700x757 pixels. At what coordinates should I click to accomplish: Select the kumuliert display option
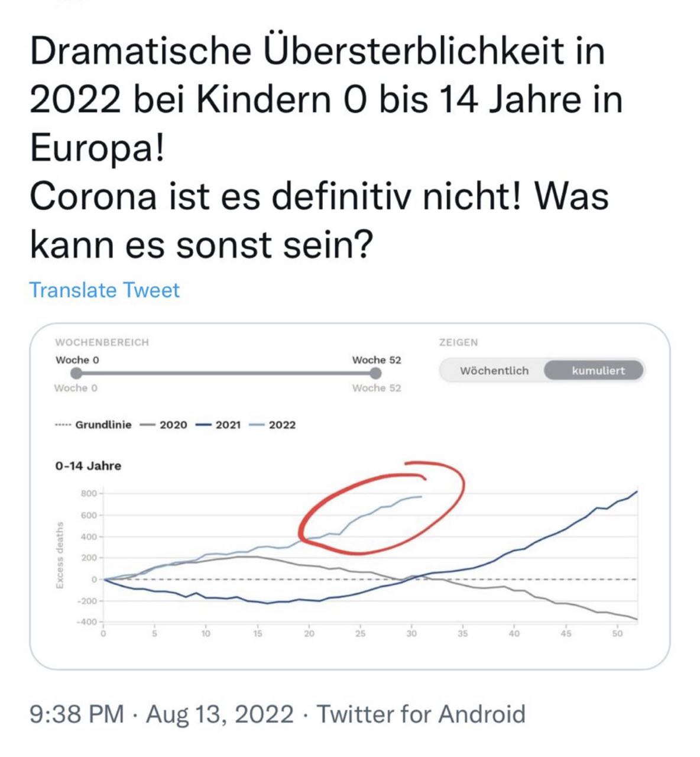click(599, 371)
